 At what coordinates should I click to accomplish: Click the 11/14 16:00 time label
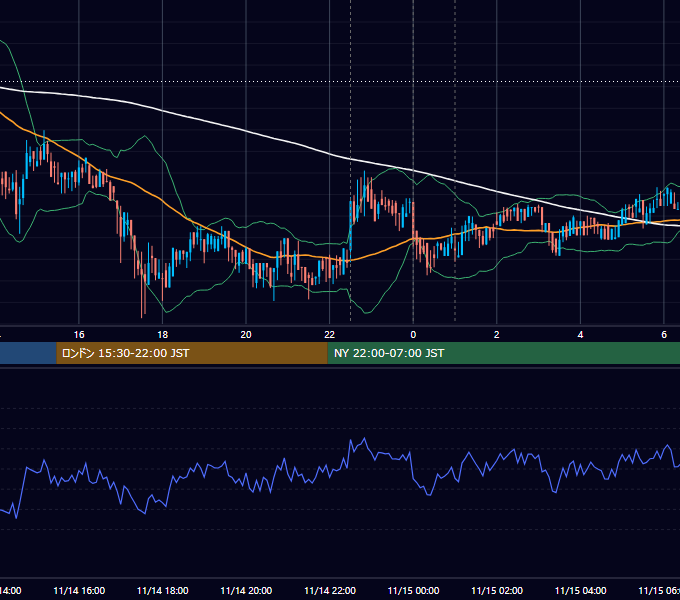(79, 590)
